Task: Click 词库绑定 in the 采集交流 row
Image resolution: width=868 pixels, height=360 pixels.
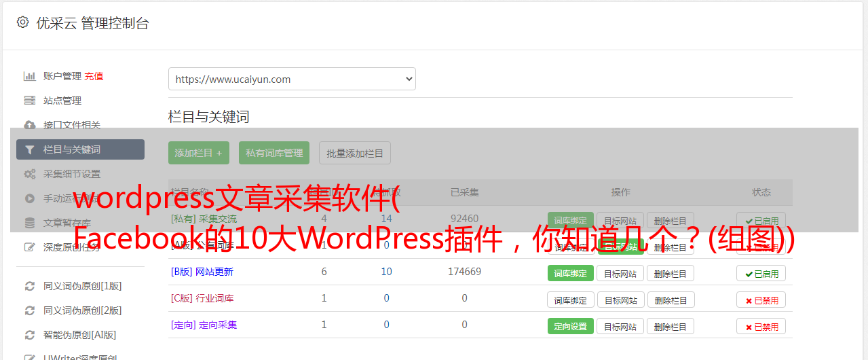Action: (x=570, y=220)
